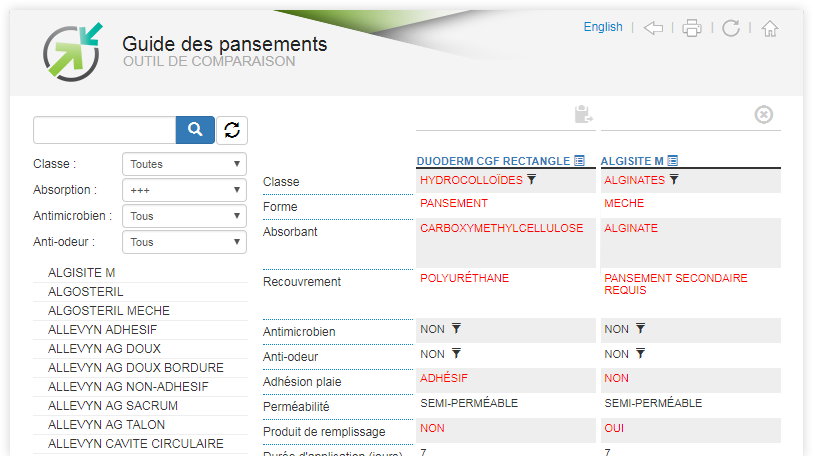Open ALGISITE M column header link
This screenshot has height=456, width=813.
pyautogui.click(x=632, y=161)
